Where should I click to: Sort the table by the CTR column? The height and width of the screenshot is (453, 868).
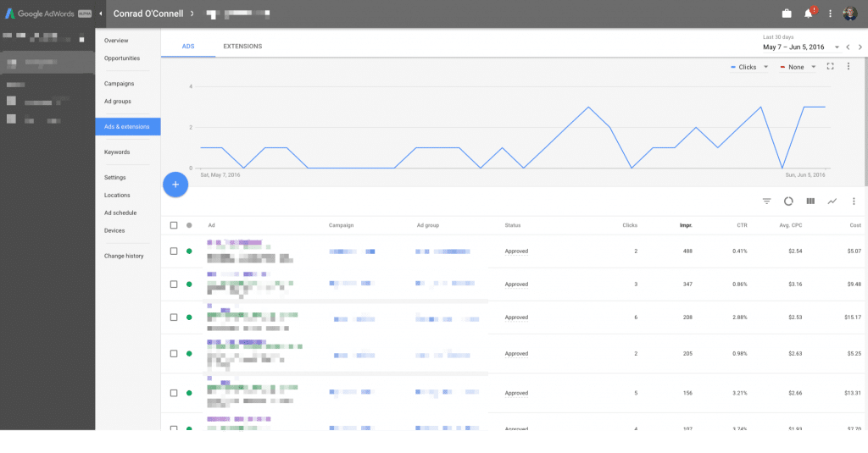click(x=742, y=225)
